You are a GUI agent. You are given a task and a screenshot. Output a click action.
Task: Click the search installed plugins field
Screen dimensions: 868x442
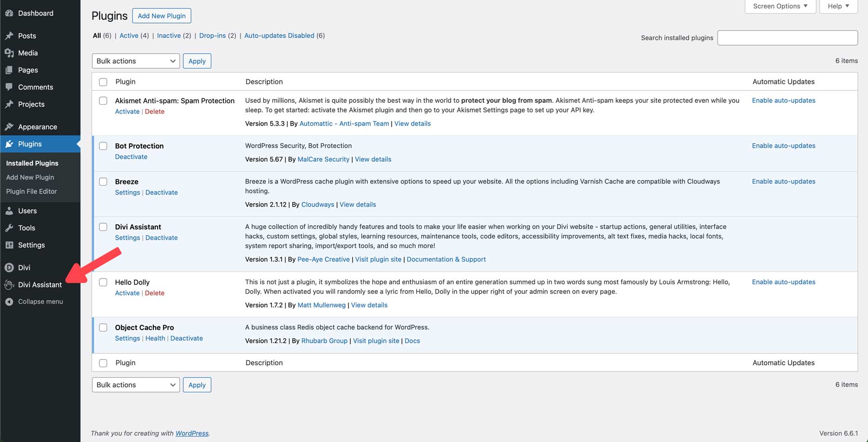(x=787, y=38)
